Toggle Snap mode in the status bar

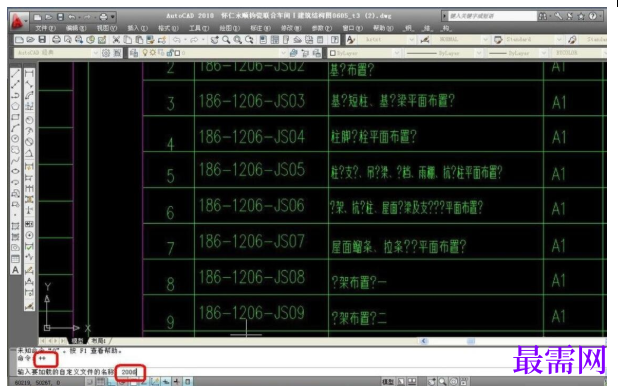[90, 382]
